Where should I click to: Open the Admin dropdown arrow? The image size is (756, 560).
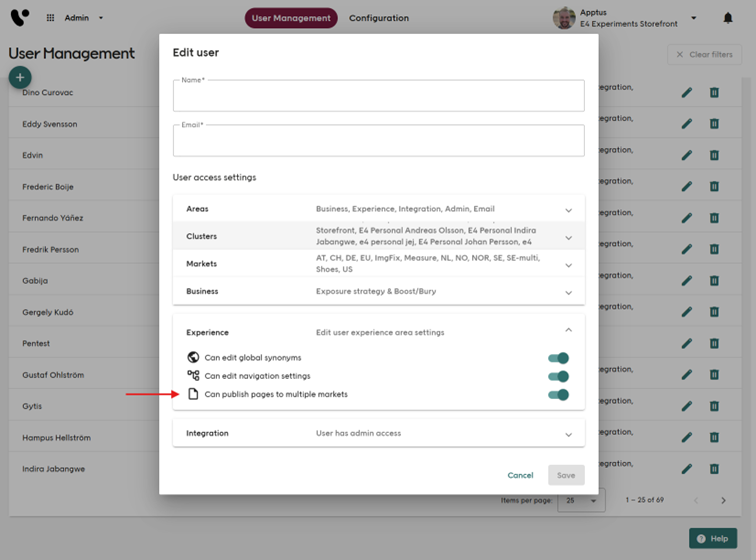(x=101, y=18)
